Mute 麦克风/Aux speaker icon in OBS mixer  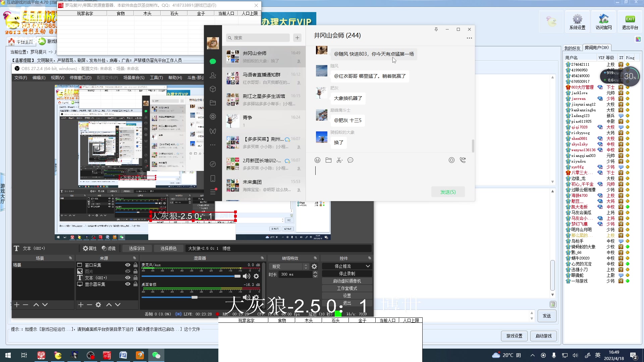(x=247, y=276)
